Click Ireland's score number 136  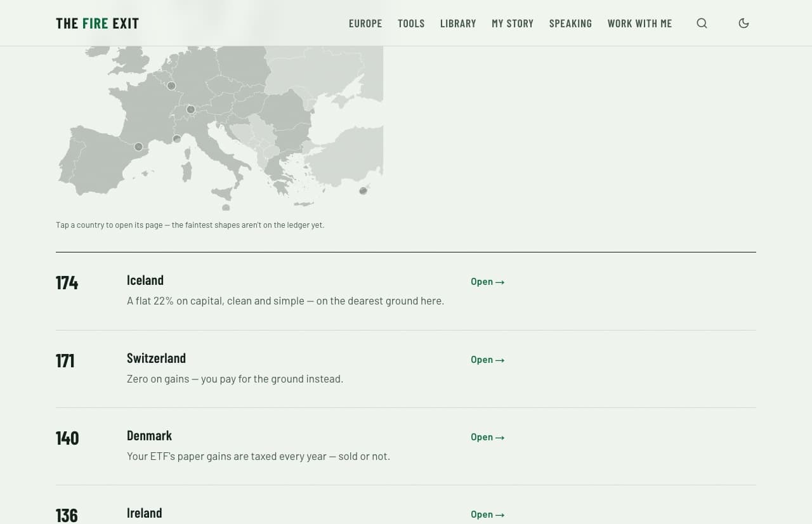pyautogui.click(x=67, y=515)
